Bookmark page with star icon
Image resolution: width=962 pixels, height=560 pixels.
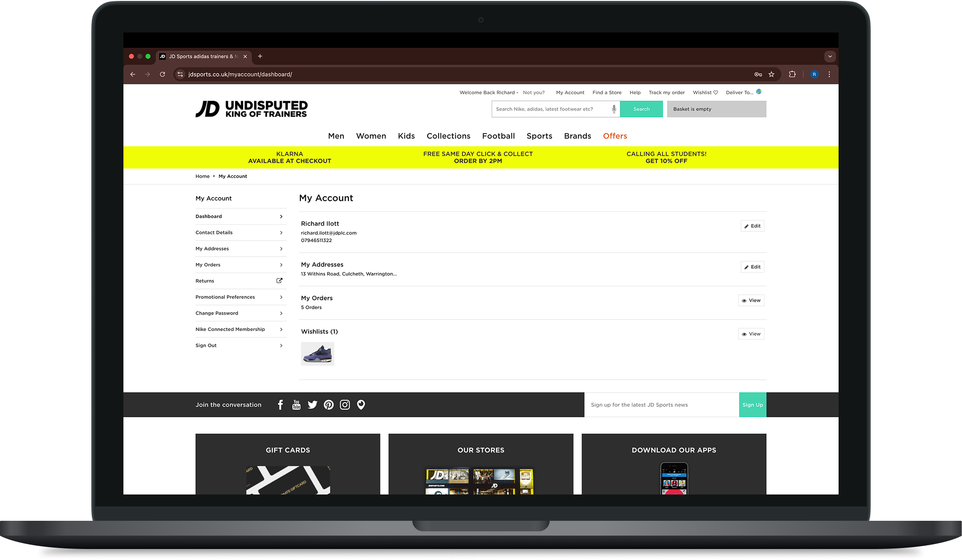point(771,75)
